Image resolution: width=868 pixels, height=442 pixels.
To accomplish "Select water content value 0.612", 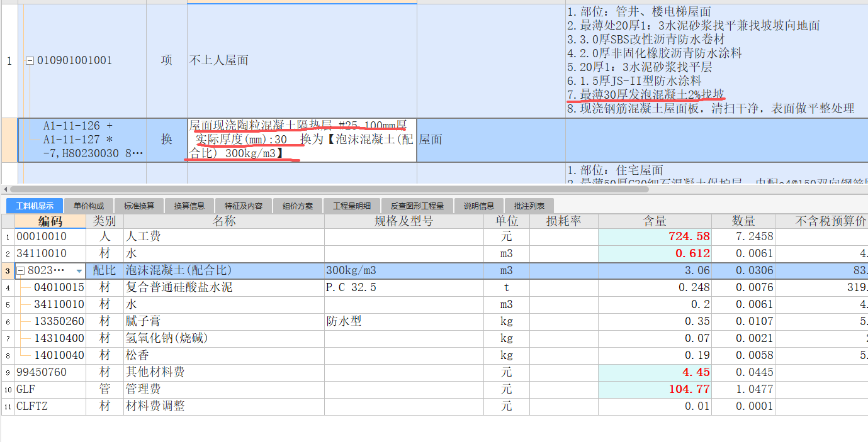I will pyautogui.click(x=655, y=254).
